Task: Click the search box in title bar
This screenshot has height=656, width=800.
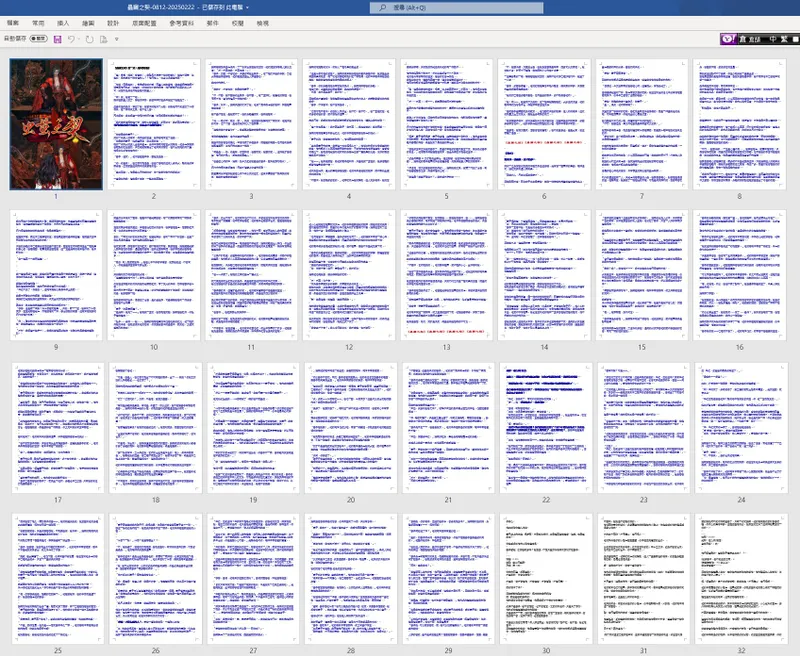Action: 457,8
